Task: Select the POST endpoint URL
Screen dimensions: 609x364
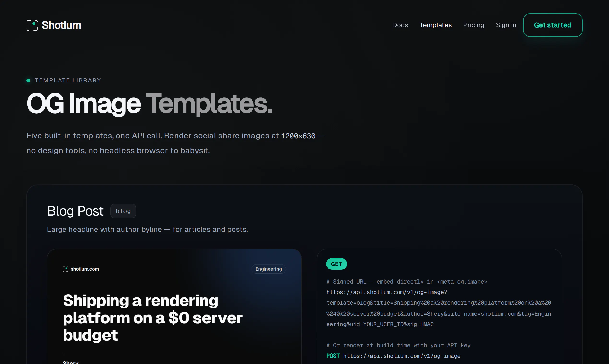Action: click(402, 356)
